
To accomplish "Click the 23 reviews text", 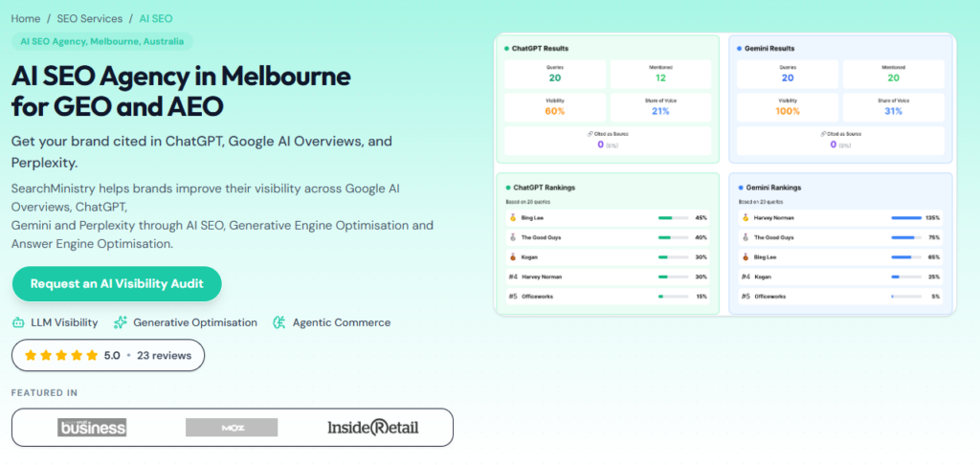I will [164, 355].
